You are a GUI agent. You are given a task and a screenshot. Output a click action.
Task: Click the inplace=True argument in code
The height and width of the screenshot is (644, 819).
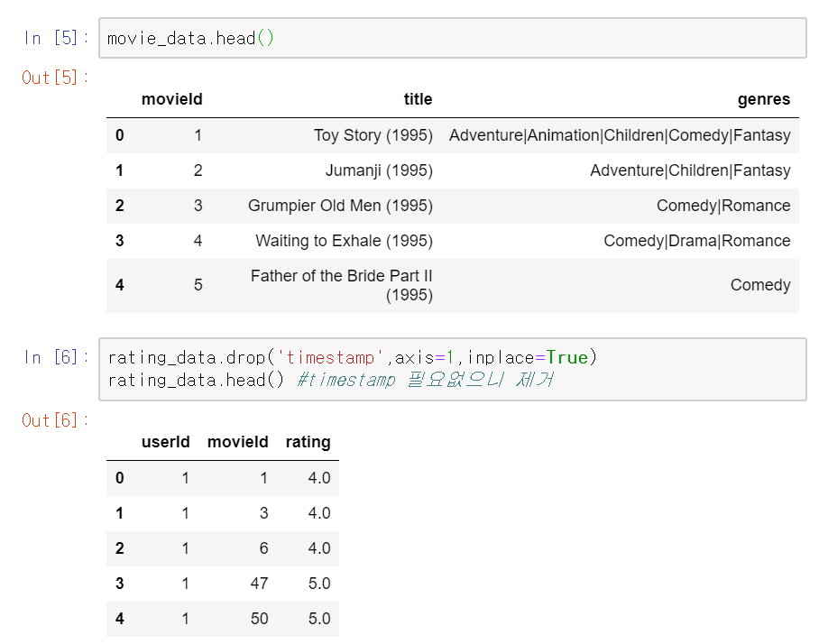pyautogui.click(x=528, y=358)
